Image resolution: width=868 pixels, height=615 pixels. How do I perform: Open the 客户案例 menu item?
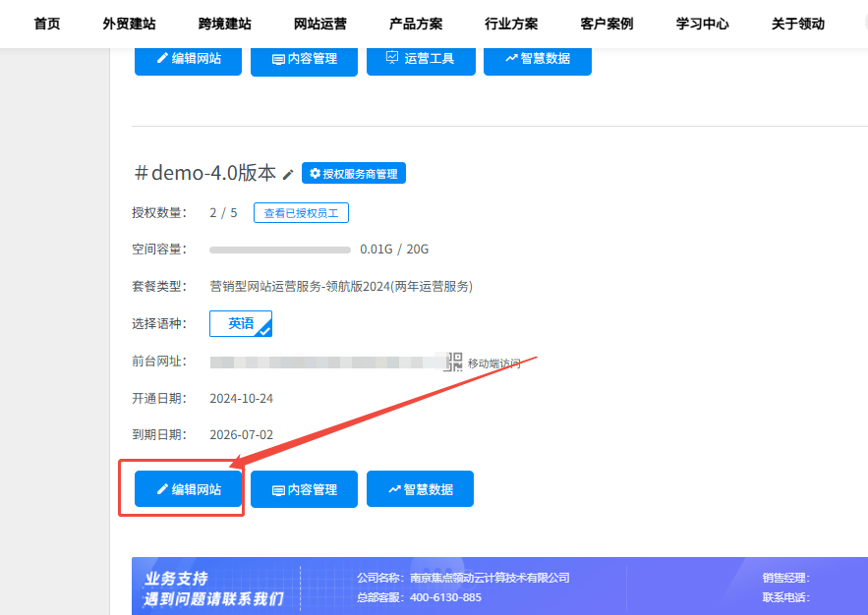(606, 24)
